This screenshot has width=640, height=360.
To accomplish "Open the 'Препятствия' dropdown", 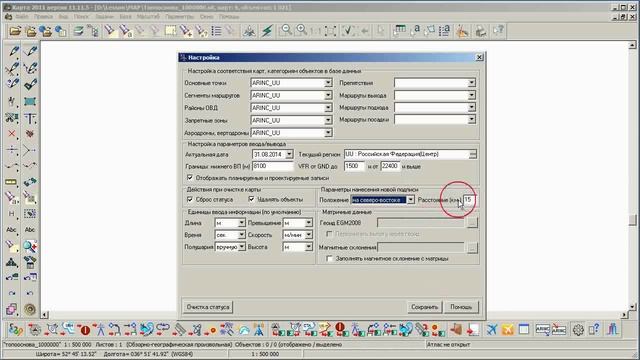I will tap(471, 83).
